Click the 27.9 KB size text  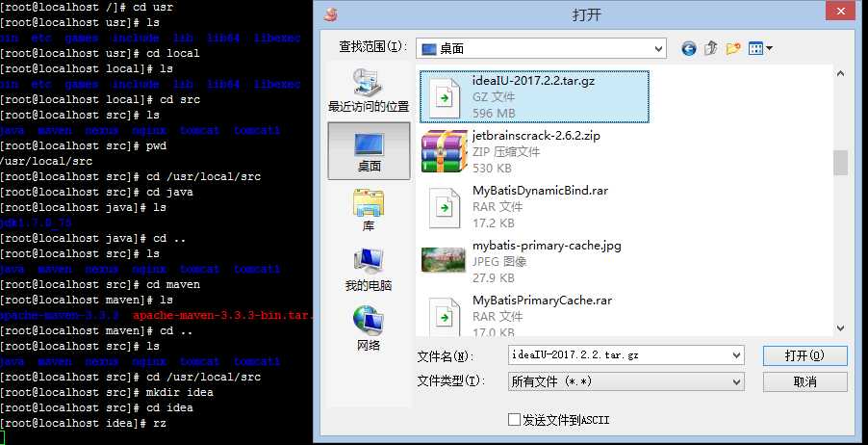tap(494, 277)
